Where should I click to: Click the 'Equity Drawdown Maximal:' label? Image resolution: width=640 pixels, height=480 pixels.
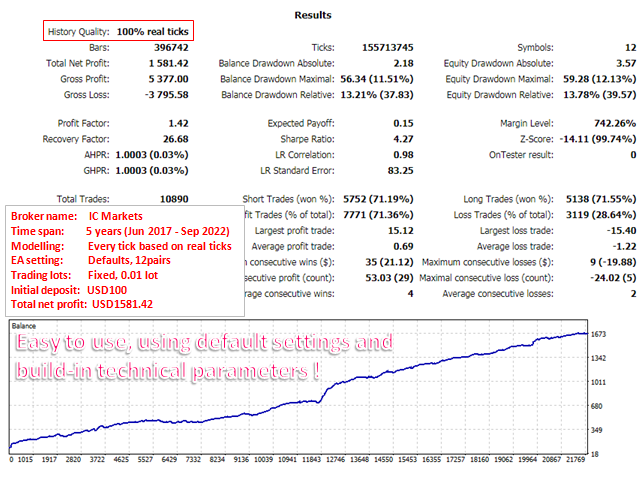[x=499, y=79]
